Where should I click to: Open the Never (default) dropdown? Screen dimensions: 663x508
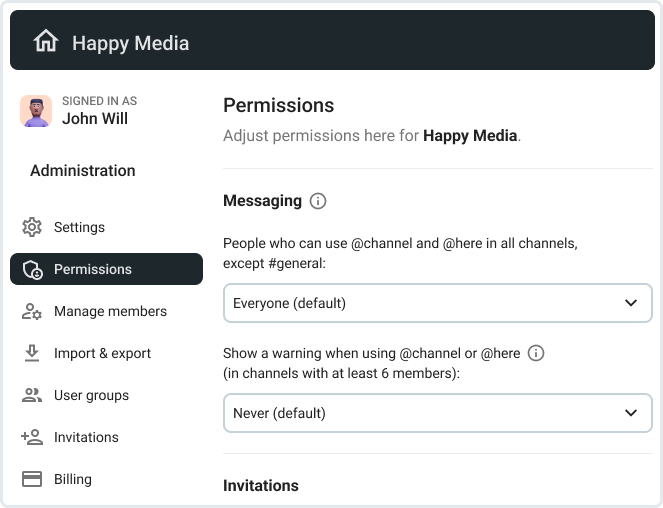437,413
